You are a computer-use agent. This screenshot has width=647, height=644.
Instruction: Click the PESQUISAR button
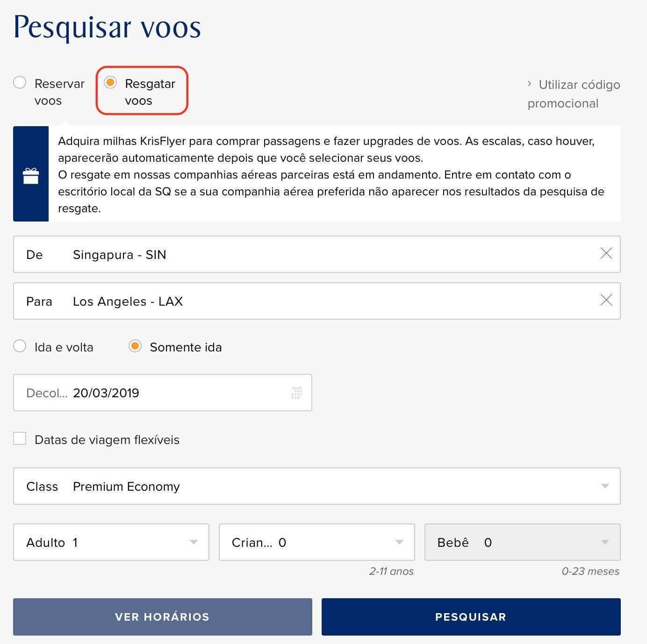click(471, 617)
